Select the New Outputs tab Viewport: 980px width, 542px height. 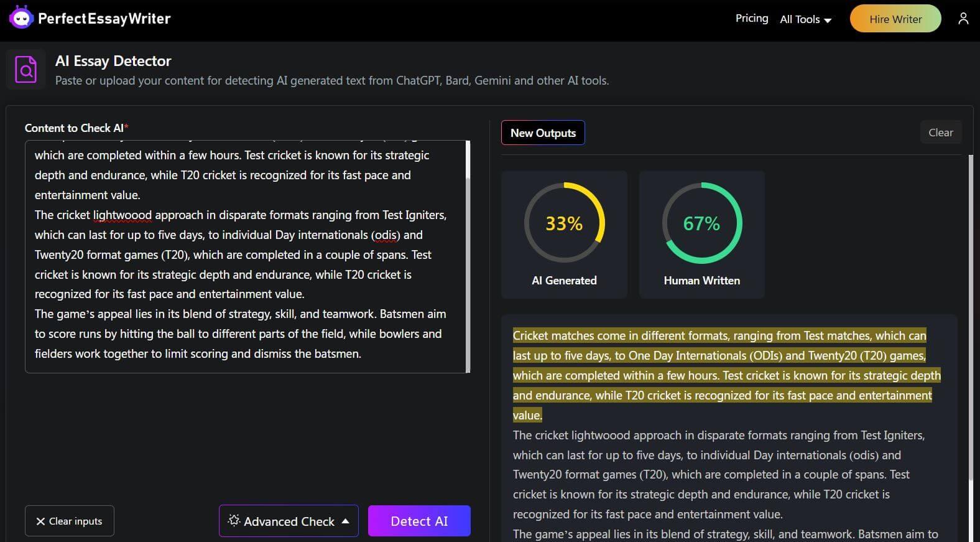(543, 133)
